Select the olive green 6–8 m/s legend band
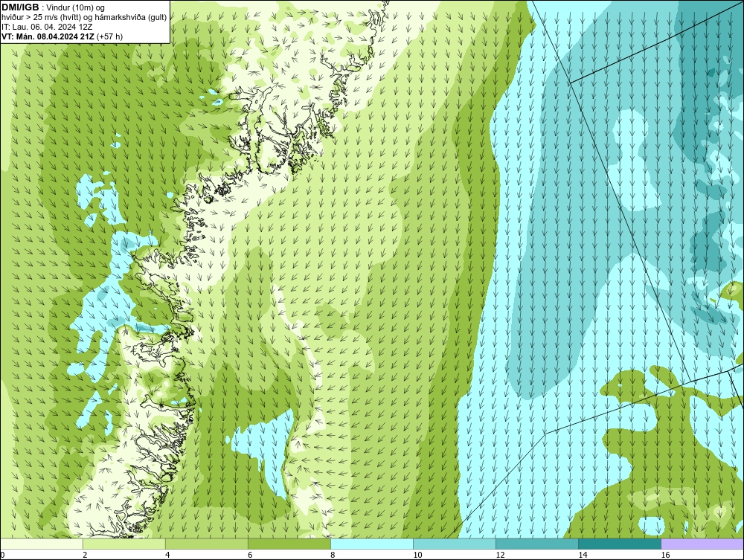Image resolution: width=744 pixels, height=560 pixels. [289, 544]
